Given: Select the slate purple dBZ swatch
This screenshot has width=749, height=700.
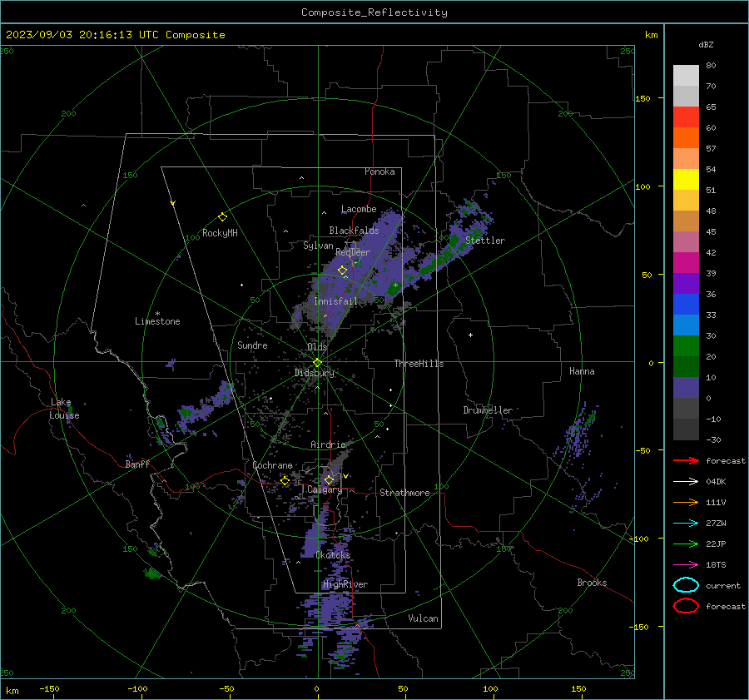Looking at the screenshot, I should (x=686, y=388).
